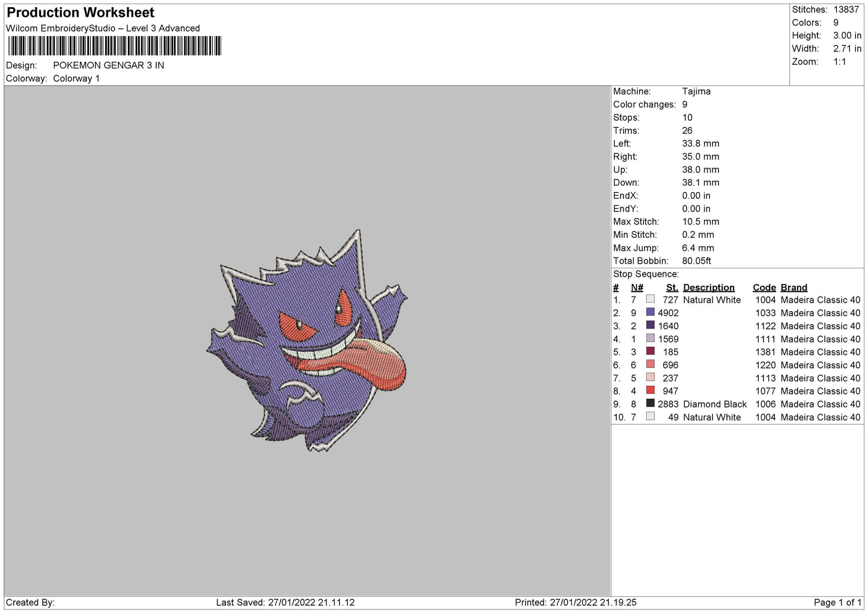
Task: Select the Trims value 26
Action: pos(687,131)
